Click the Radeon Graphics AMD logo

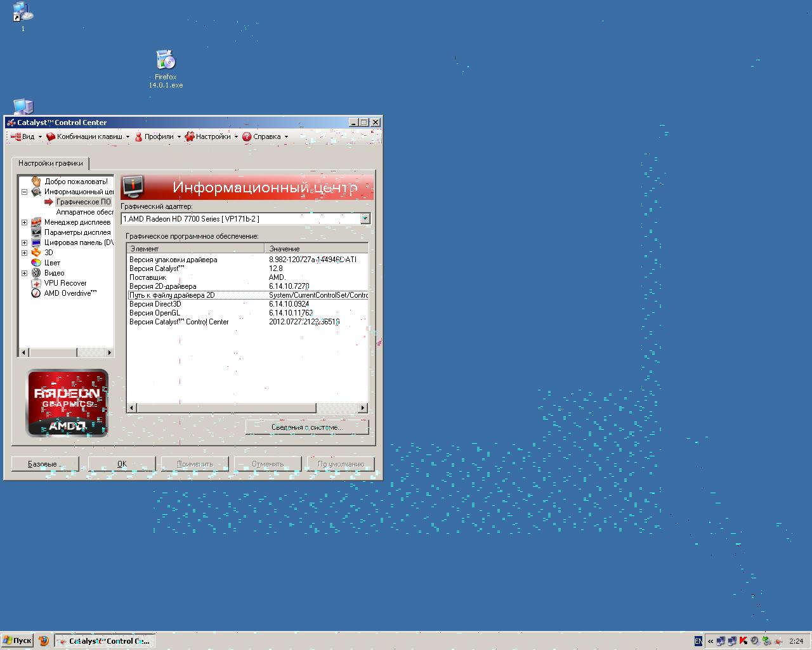click(67, 403)
